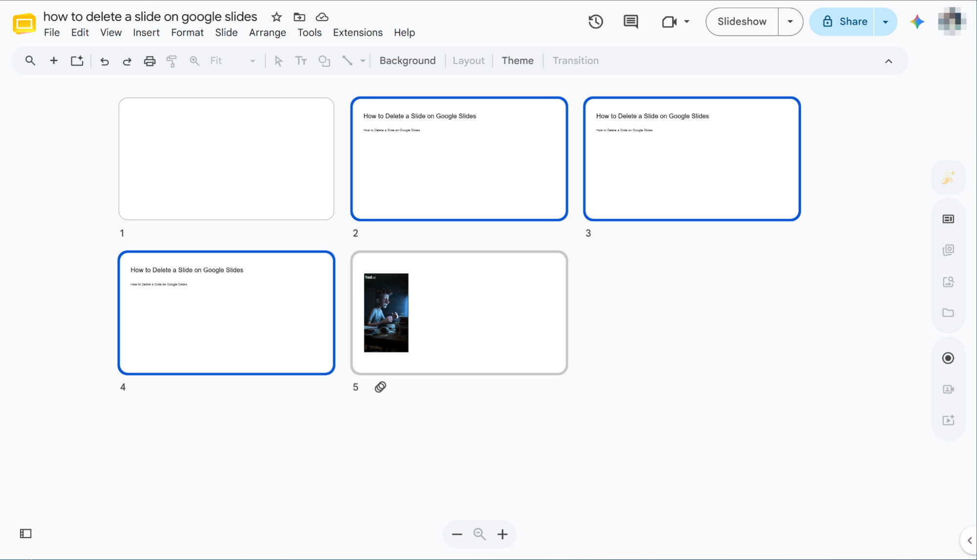Viewport: 977px width, 560px height.
Task: Add a new slide with plus icon
Action: 54,61
